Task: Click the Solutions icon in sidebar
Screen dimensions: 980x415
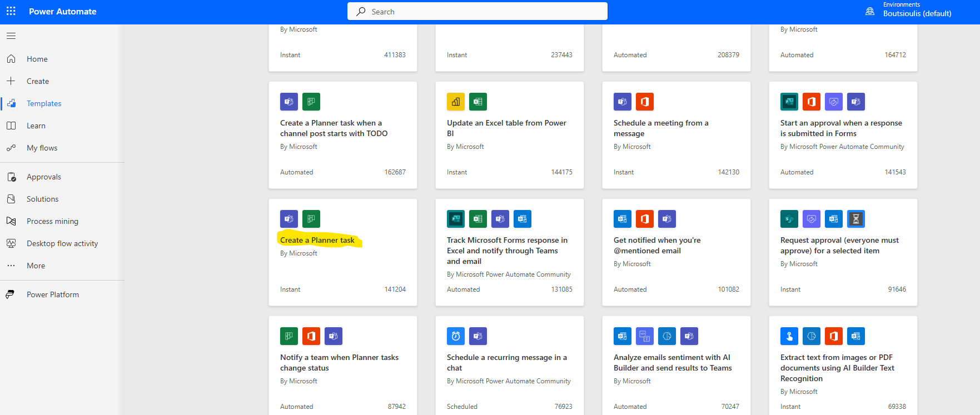Action: (11, 199)
